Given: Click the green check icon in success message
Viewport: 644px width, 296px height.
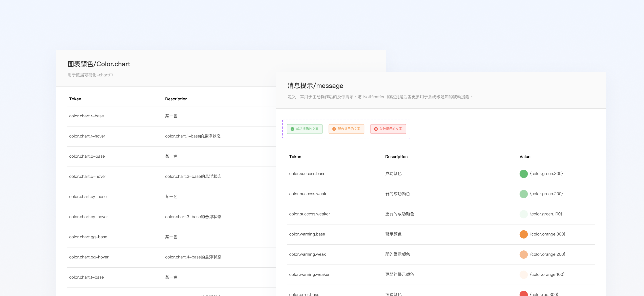Looking at the screenshot, I should [292, 129].
